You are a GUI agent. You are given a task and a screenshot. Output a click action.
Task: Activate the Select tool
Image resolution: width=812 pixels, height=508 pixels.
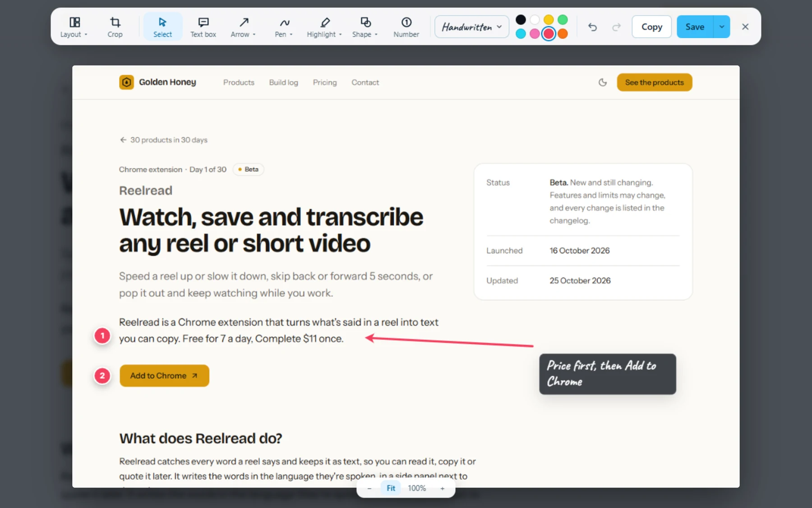point(162,27)
